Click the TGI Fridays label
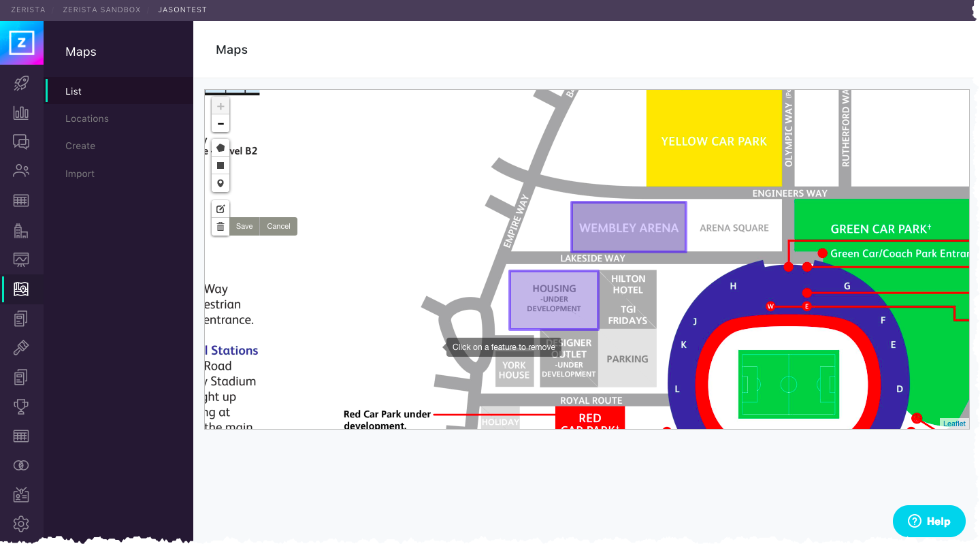The width and height of the screenshot is (980, 544). click(627, 315)
